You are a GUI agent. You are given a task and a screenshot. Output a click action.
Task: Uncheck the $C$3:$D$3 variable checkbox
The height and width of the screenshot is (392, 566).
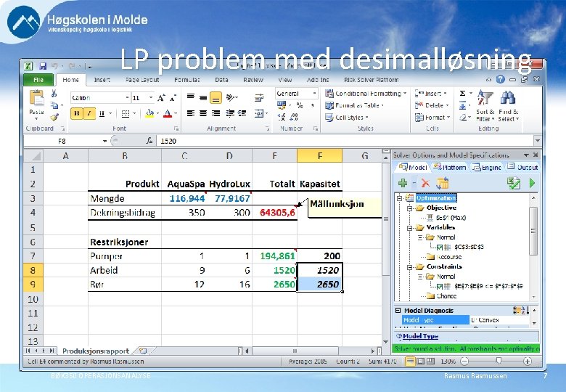[439, 248]
